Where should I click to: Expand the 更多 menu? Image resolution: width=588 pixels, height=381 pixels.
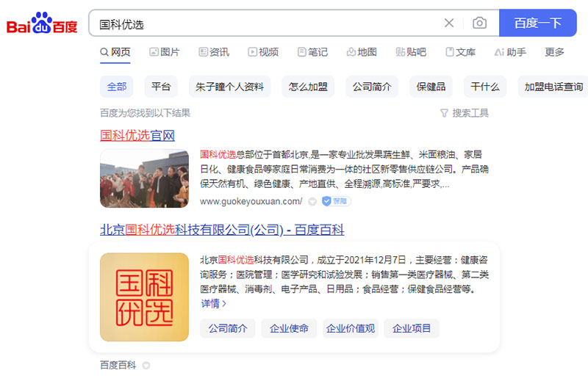pos(554,52)
